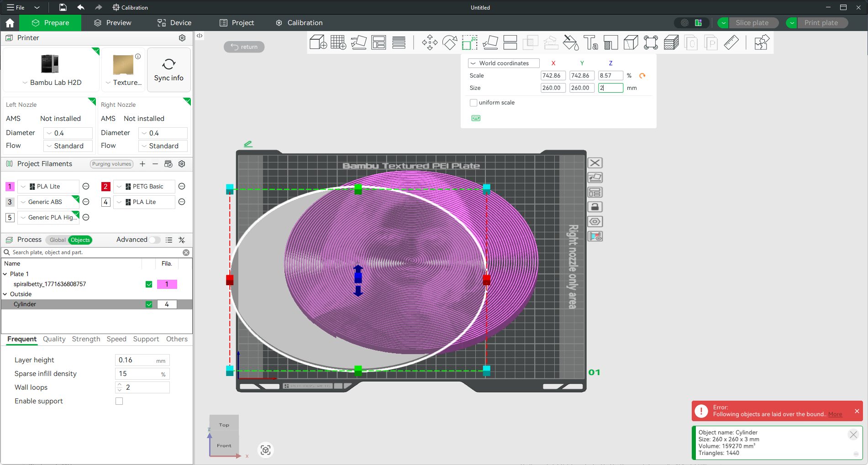The width and height of the screenshot is (868, 465).
Task: Click the Arrange all objects icon
Action: point(379,42)
